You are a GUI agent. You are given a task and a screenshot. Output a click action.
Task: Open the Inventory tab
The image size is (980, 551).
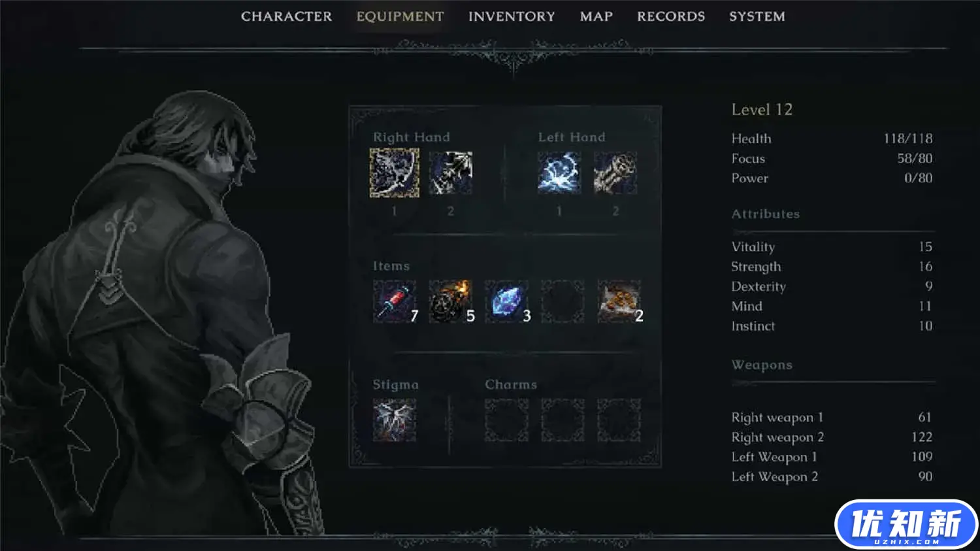[x=512, y=16]
